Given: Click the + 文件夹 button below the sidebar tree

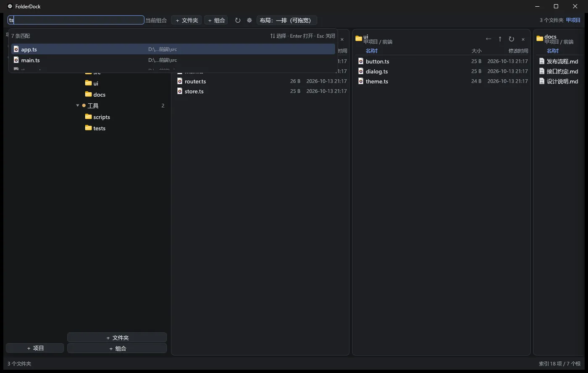Looking at the screenshot, I should tap(117, 337).
